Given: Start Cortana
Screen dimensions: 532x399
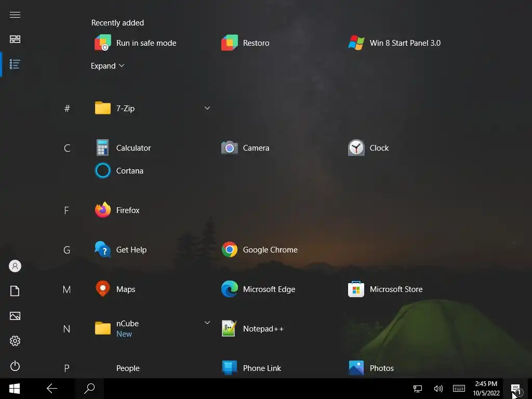Looking at the screenshot, I should tap(119, 170).
